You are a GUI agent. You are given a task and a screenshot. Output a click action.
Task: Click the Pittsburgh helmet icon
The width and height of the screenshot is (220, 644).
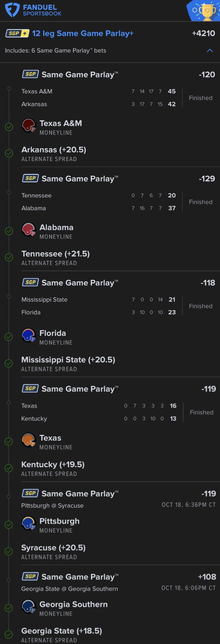(x=29, y=524)
